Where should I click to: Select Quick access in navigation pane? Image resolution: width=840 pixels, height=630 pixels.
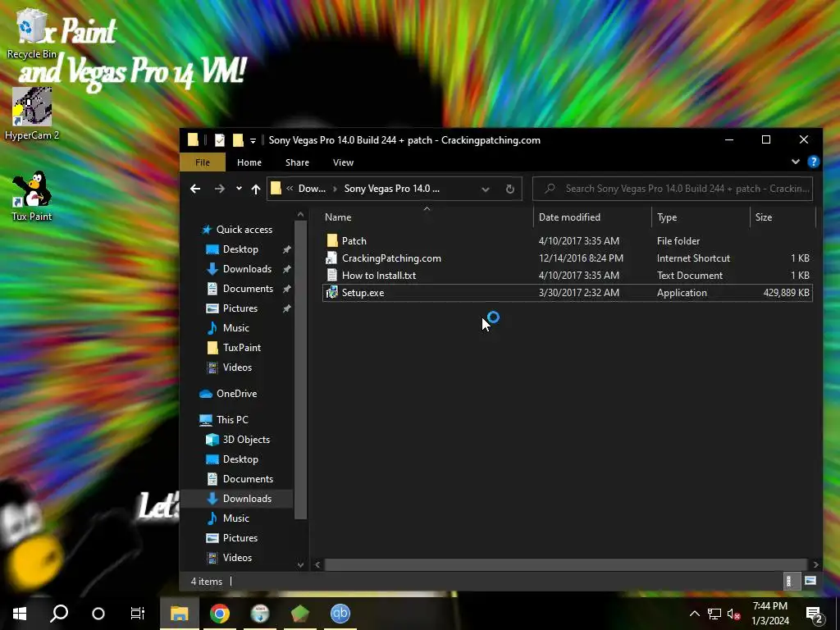coord(244,230)
